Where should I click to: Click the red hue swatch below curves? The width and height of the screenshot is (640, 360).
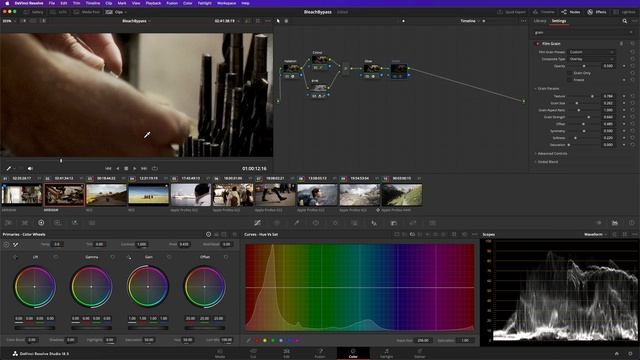[x=257, y=340]
